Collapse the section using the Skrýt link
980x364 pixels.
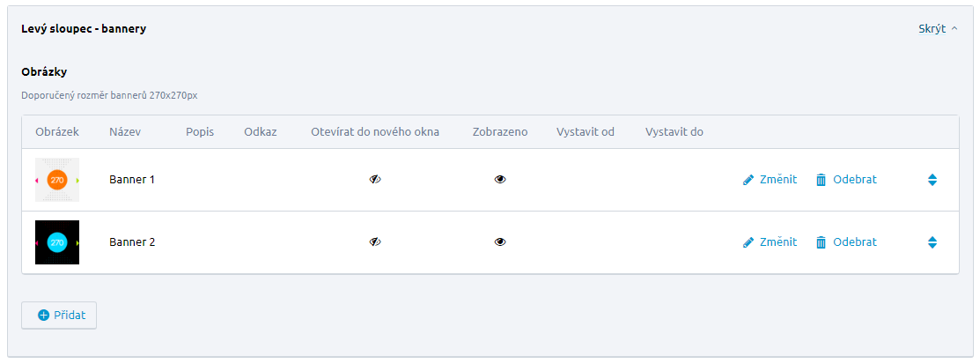tap(932, 28)
